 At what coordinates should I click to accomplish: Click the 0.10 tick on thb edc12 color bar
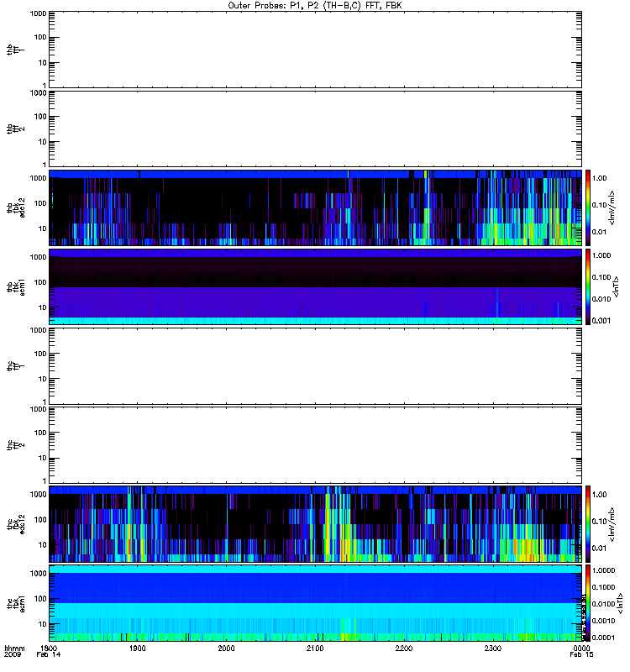pos(599,205)
